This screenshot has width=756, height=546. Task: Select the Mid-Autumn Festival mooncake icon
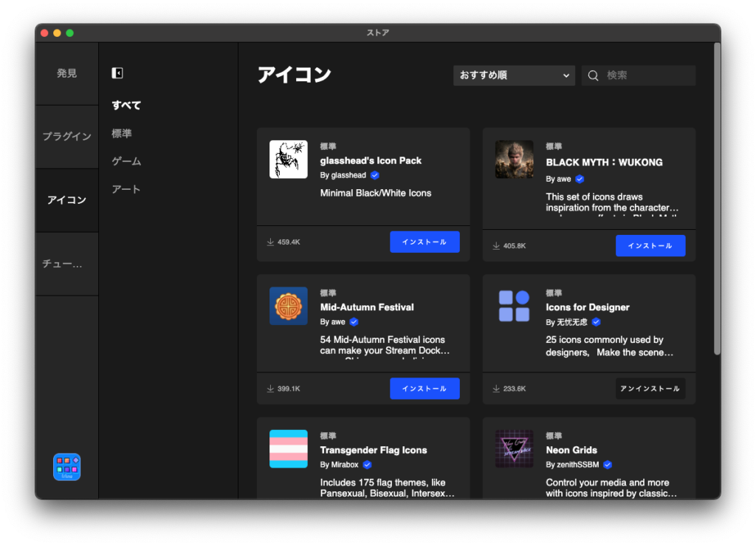click(x=288, y=305)
